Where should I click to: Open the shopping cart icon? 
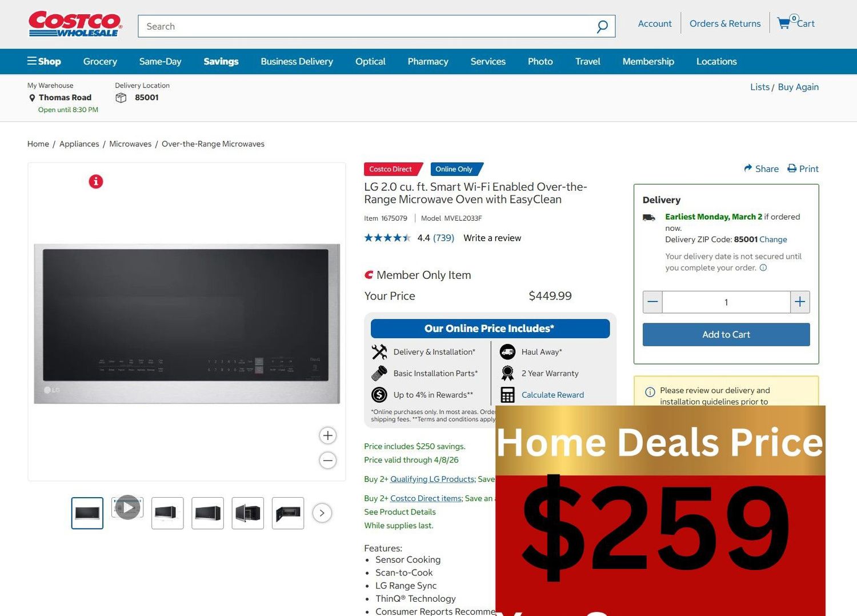pyautogui.click(x=784, y=23)
